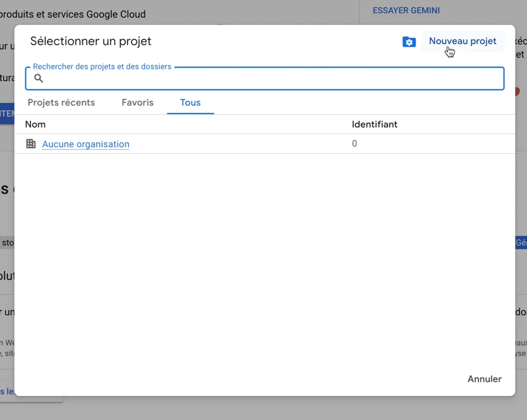Select the Tous tab
527x420 pixels.
[x=190, y=102]
